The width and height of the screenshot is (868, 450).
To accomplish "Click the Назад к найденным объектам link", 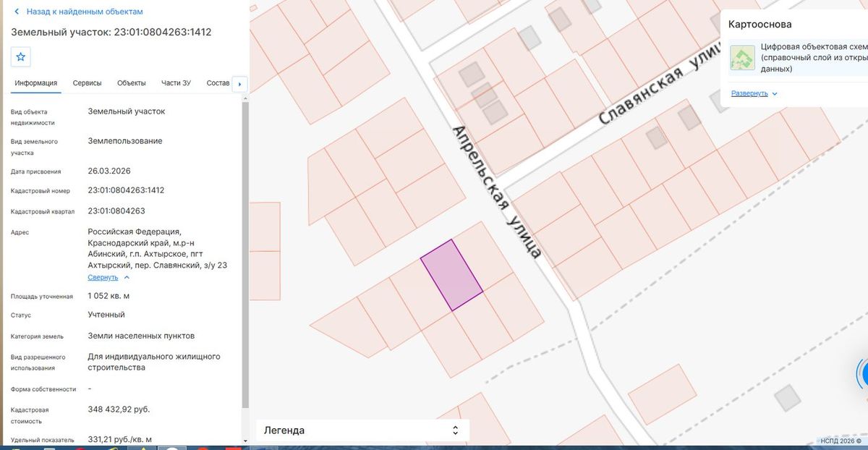I will pos(85,12).
